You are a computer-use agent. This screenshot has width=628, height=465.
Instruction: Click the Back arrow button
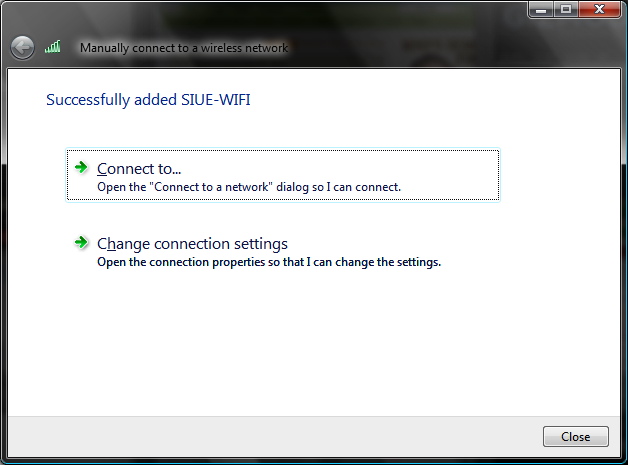22,47
